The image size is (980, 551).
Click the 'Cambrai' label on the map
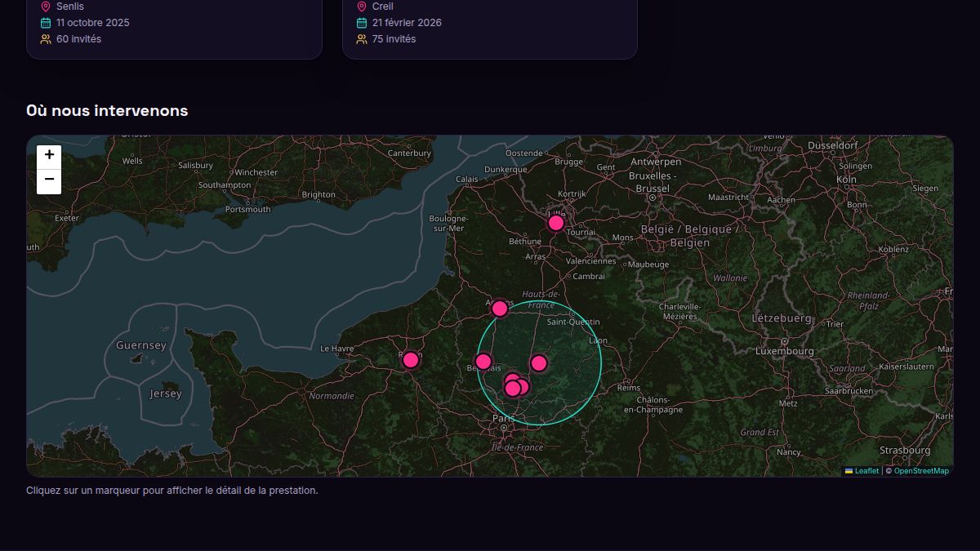[x=589, y=276]
